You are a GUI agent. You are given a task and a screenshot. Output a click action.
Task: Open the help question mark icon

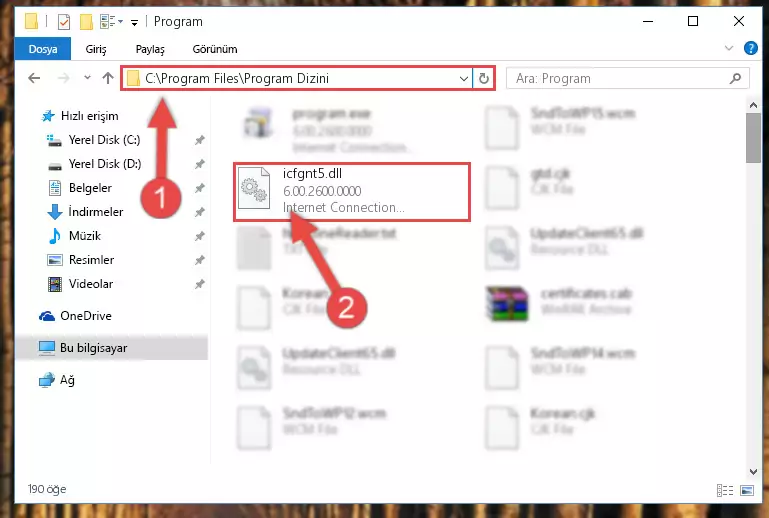750,48
